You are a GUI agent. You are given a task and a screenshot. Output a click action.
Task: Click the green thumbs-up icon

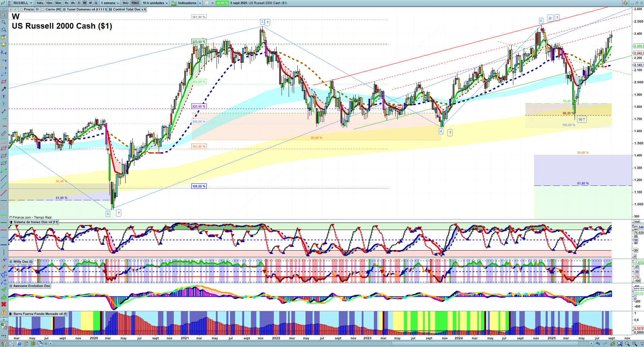coord(4,297)
